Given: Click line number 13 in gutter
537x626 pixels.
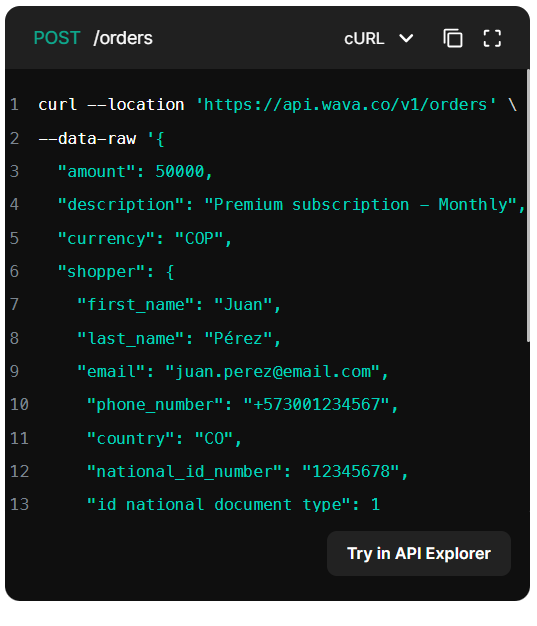Looking at the screenshot, I should click(x=20, y=504).
